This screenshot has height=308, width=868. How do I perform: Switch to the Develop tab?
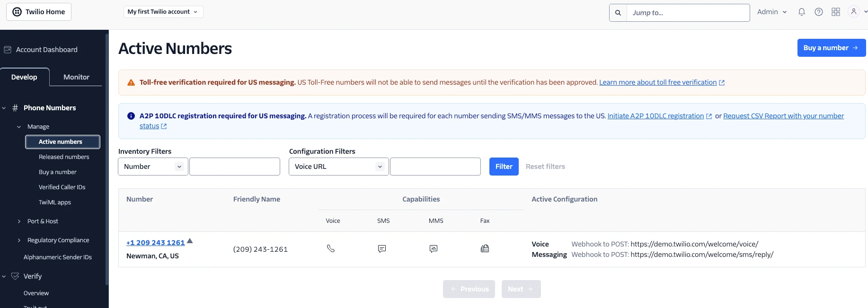(24, 77)
